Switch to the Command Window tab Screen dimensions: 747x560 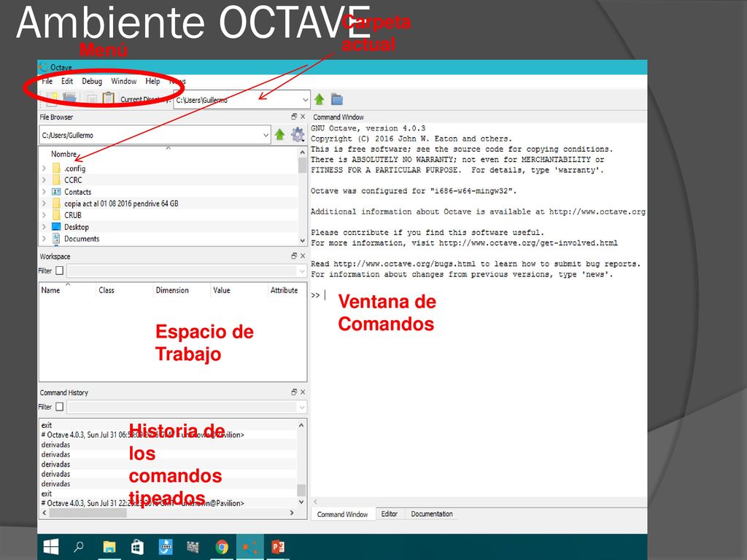click(343, 514)
